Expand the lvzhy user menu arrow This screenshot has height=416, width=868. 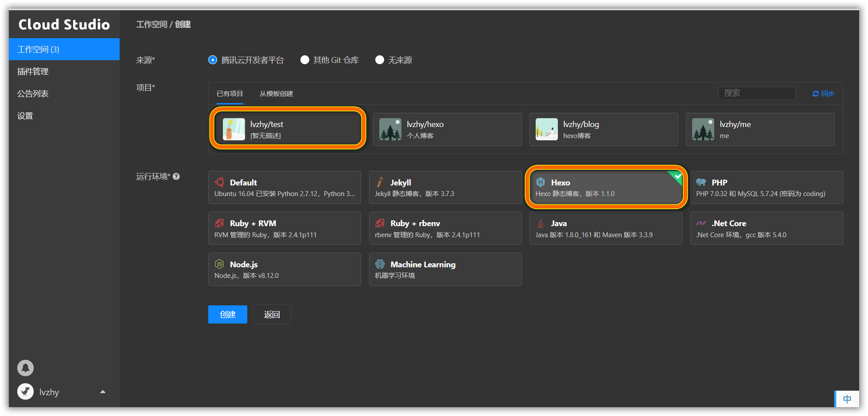pos(103,392)
